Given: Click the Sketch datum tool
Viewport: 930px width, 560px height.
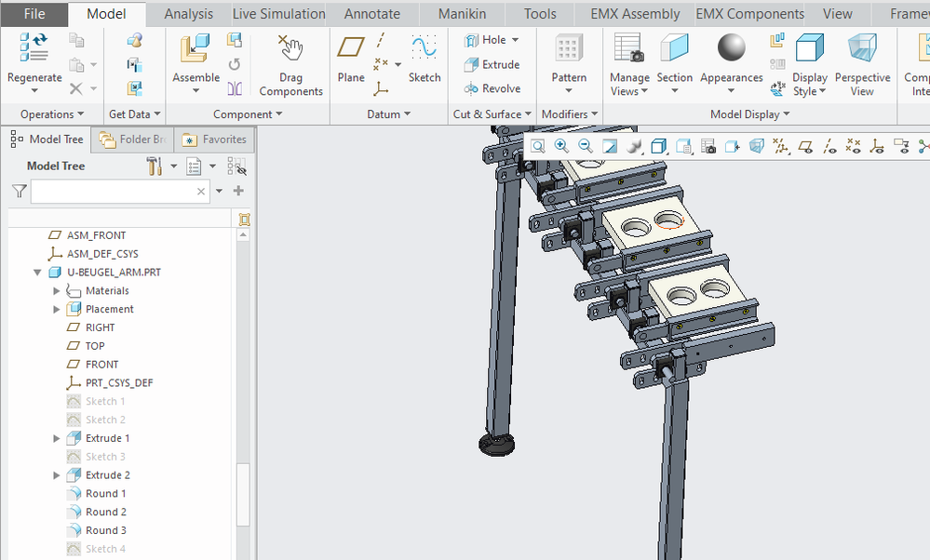Looking at the screenshot, I should click(x=425, y=53).
